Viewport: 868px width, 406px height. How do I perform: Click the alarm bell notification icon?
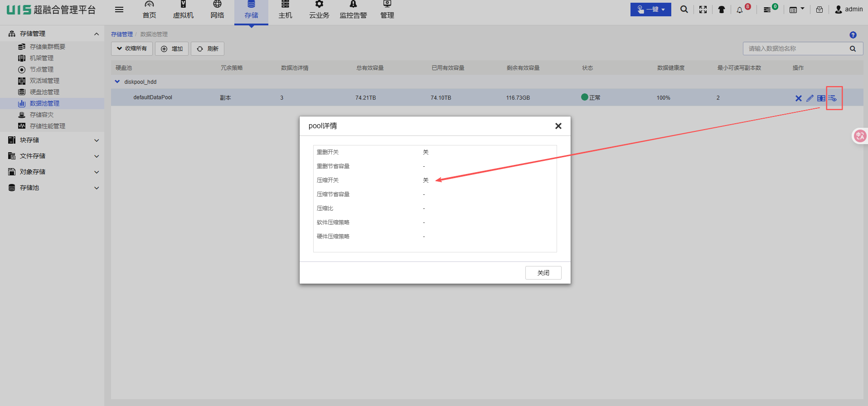pos(740,10)
